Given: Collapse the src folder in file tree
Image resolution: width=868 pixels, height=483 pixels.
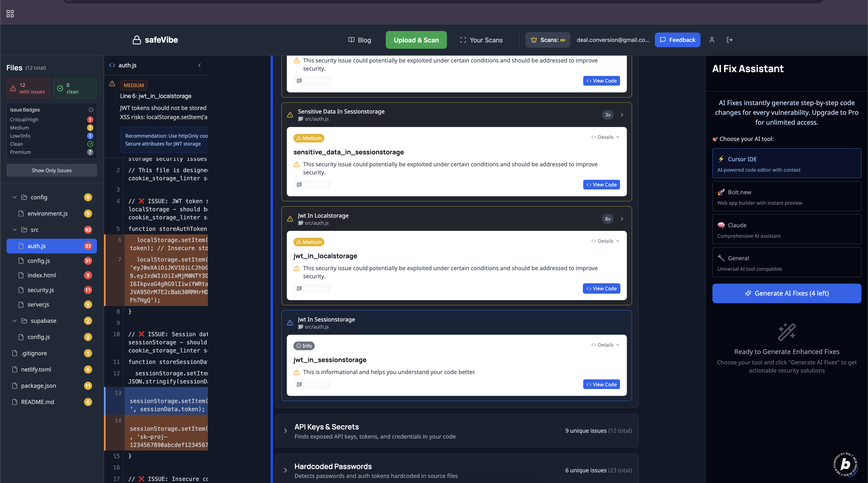Looking at the screenshot, I should (x=14, y=230).
